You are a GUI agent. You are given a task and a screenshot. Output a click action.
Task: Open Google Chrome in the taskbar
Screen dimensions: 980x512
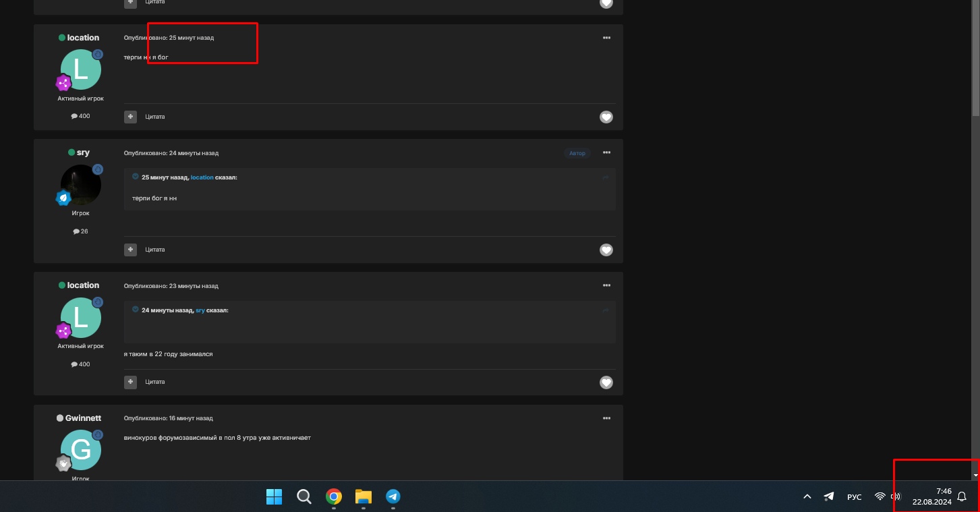point(333,497)
